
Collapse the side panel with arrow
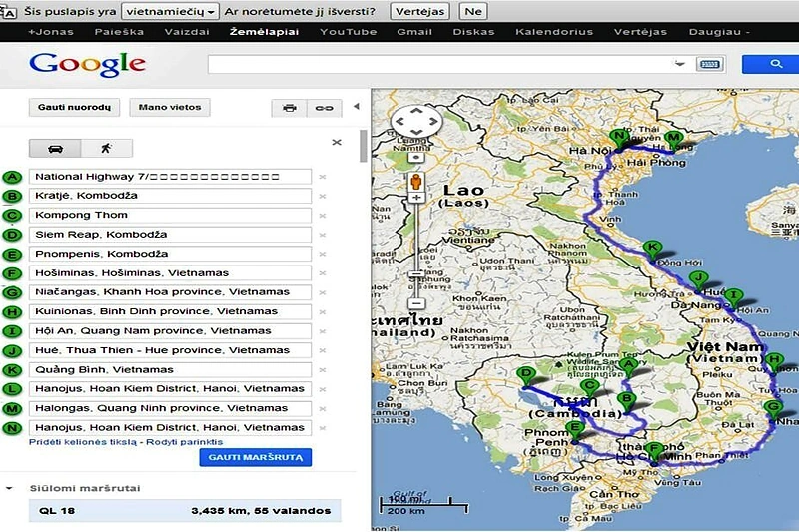356,106
